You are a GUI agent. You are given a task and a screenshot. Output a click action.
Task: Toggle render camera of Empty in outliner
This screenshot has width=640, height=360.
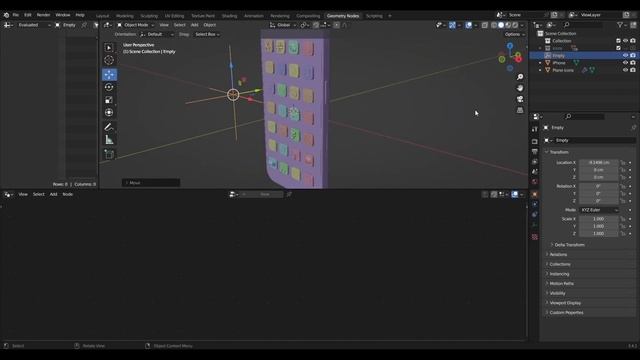pyautogui.click(x=633, y=56)
